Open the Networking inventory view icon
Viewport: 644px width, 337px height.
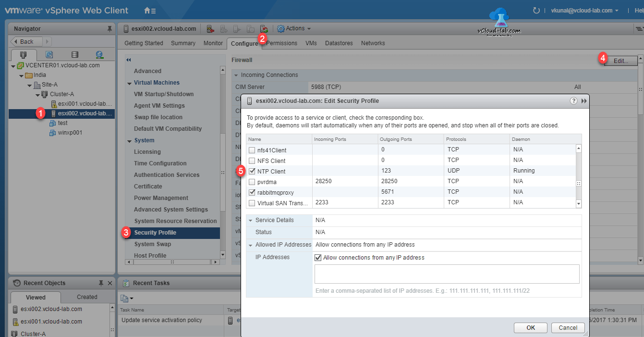[x=99, y=54]
